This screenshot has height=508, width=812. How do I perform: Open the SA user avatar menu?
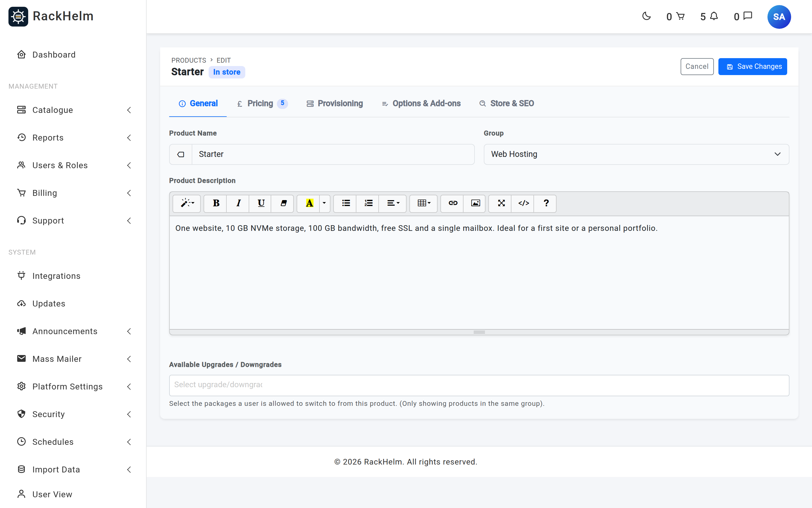(779, 17)
